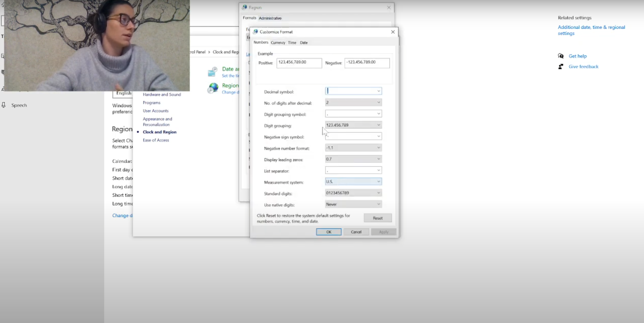Open User Accounts category

click(x=156, y=111)
